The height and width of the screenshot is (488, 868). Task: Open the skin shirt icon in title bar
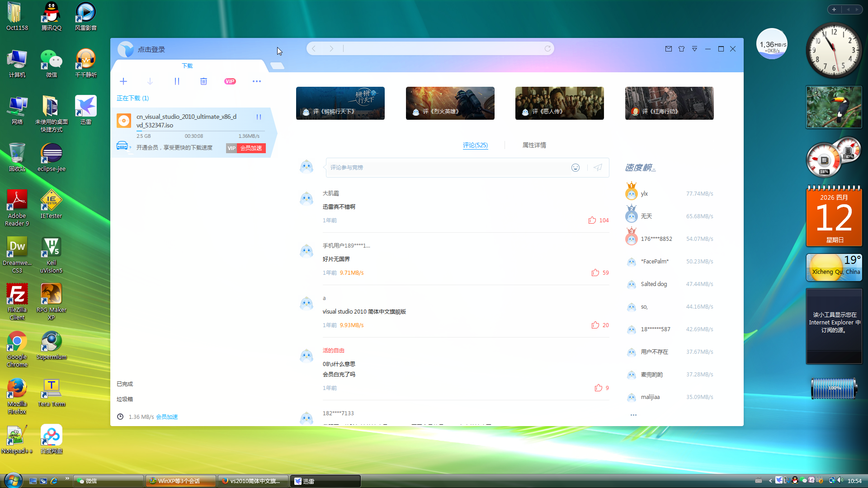tap(681, 49)
